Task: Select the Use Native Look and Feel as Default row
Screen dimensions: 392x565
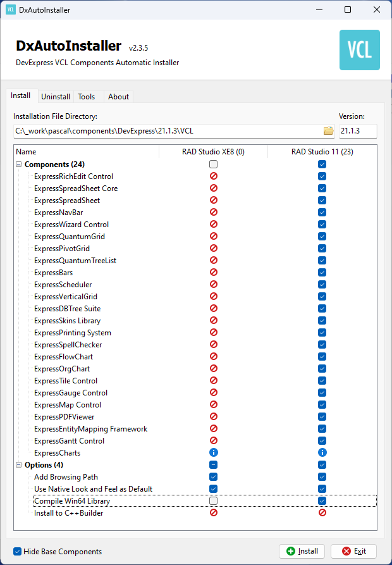Action: [x=195, y=488]
